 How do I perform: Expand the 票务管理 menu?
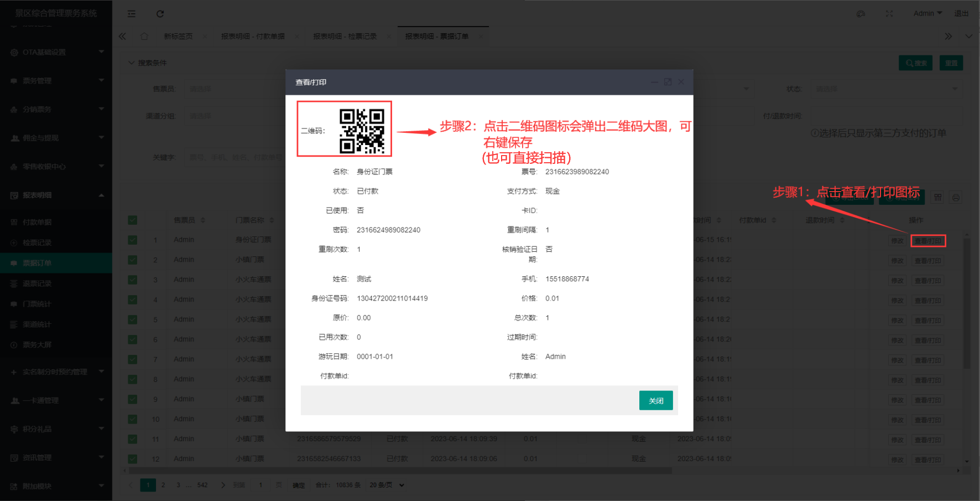coord(56,81)
